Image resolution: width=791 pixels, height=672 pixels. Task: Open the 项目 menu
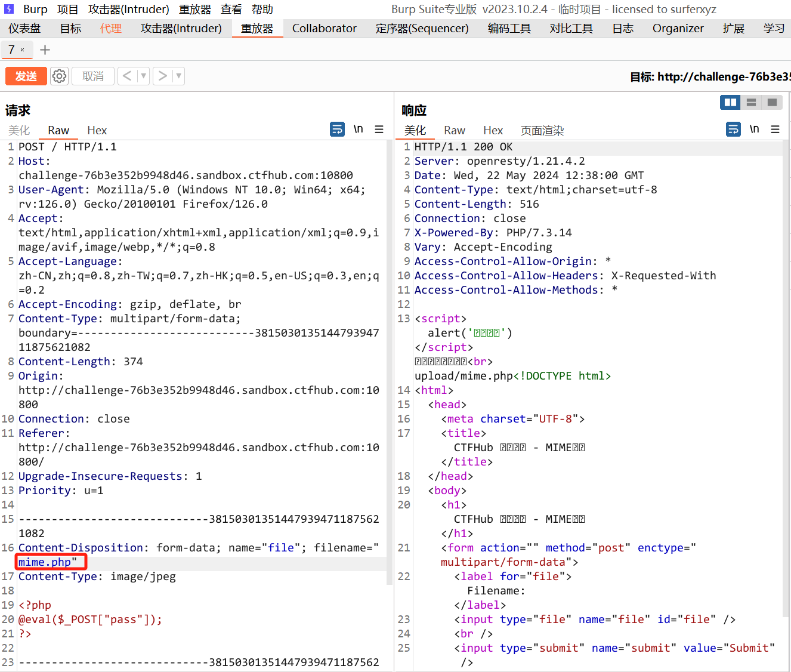(x=68, y=9)
